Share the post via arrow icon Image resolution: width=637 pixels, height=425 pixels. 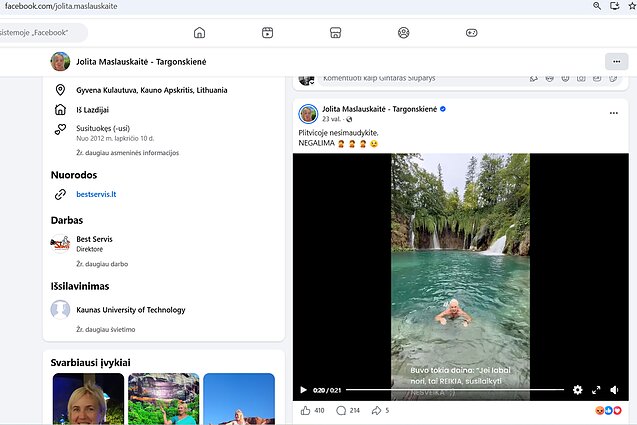[x=376, y=410]
